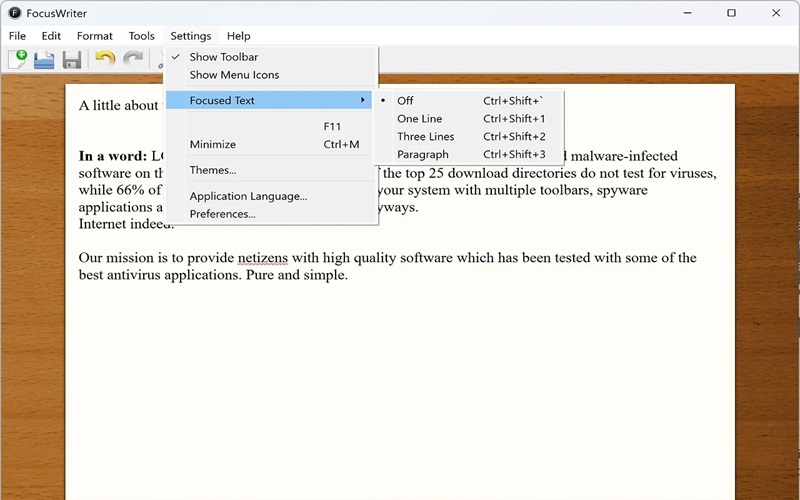800x500 pixels.
Task: Open Application Language... dialog
Action: point(271,196)
